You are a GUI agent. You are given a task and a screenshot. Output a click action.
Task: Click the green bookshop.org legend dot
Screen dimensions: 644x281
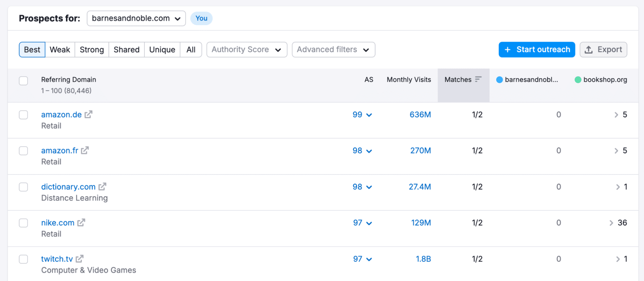[x=578, y=80]
